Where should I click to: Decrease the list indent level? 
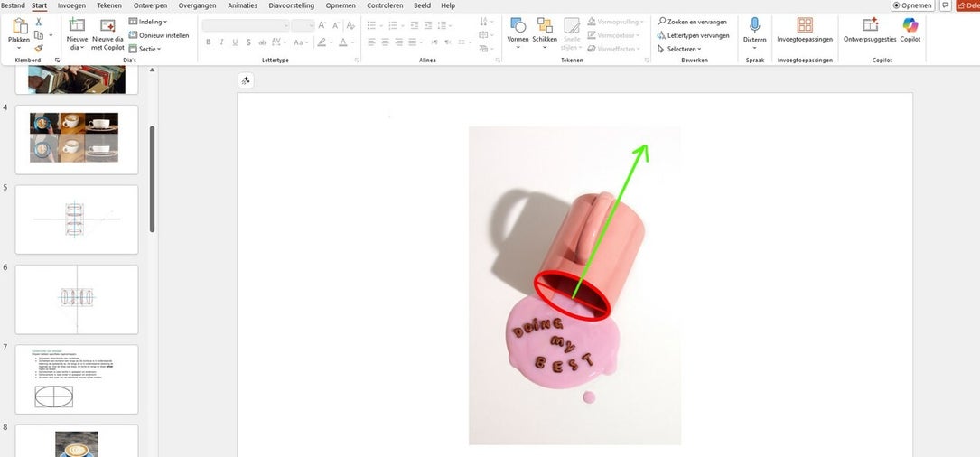click(415, 25)
